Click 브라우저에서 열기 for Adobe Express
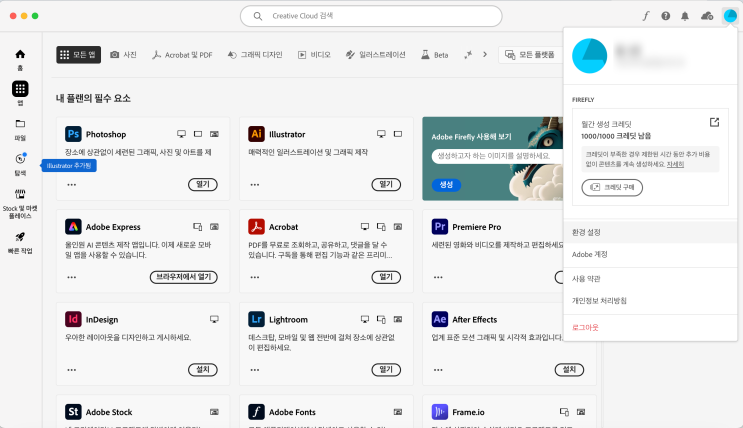The image size is (743, 428). point(184,277)
